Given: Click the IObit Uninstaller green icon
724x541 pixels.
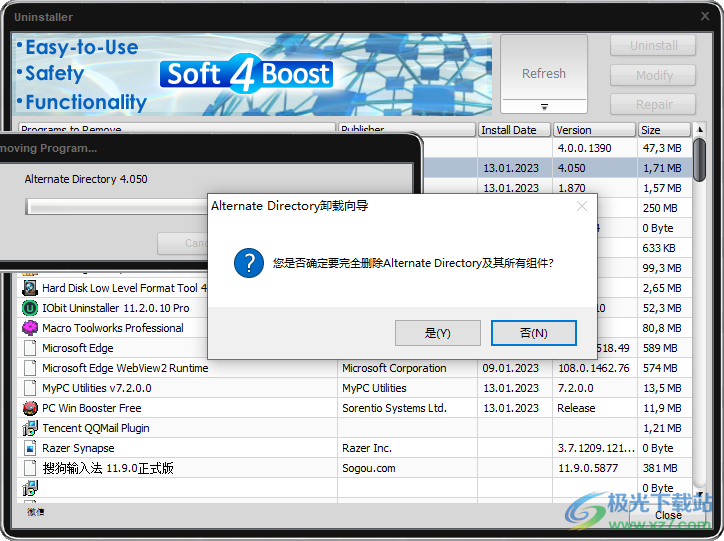Looking at the screenshot, I should pos(30,308).
